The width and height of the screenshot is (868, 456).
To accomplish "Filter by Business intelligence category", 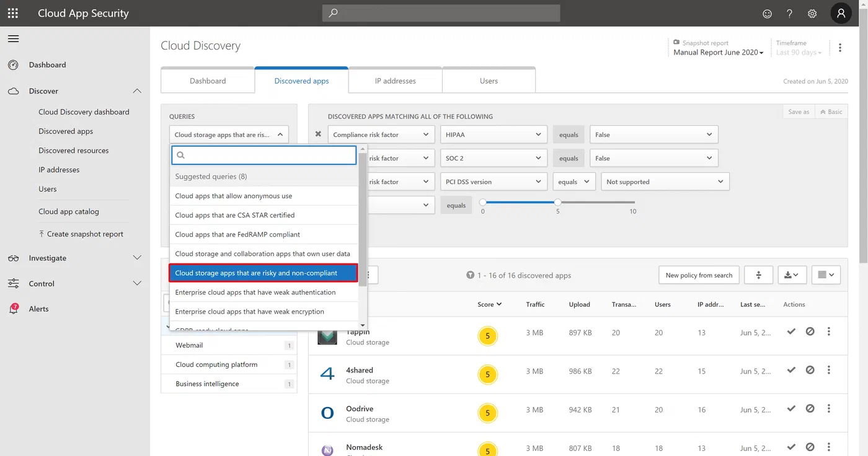I will click(x=229, y=384).
